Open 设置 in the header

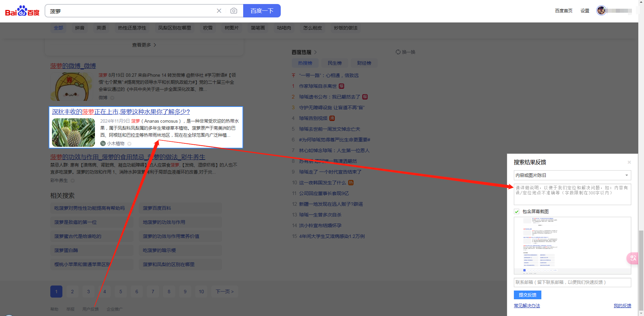tap(585, 11)
